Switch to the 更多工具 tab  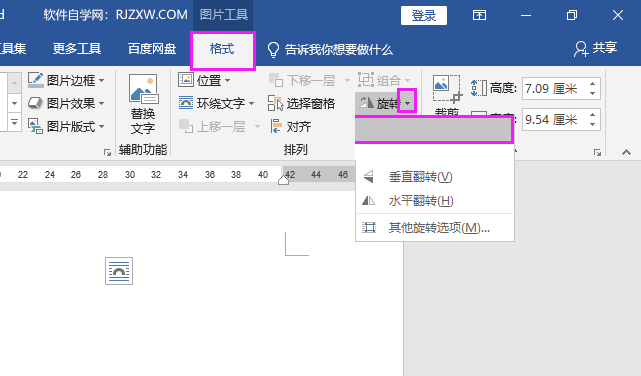tap(76, 49)
